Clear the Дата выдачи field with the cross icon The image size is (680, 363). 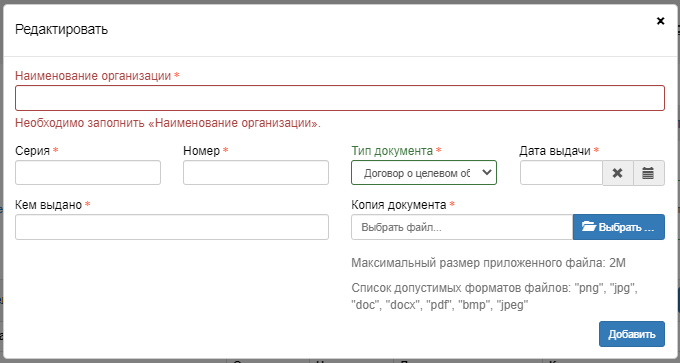[x=618, y=173]
